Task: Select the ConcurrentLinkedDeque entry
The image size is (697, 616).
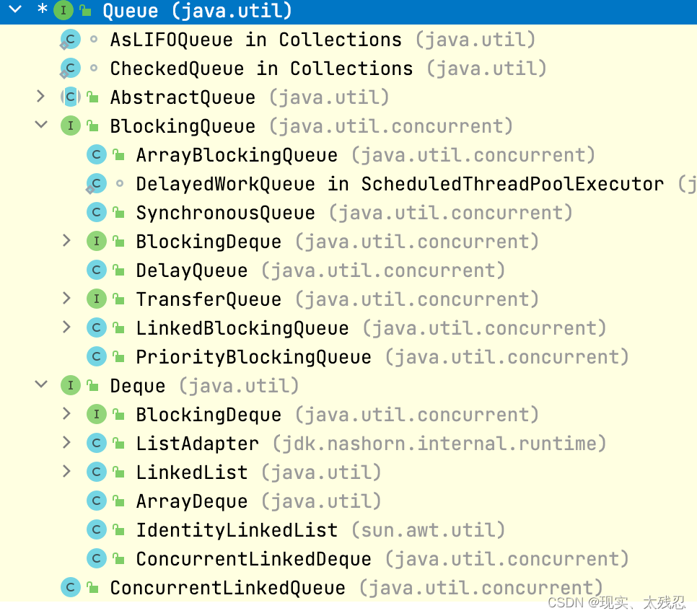Action: pyautogui.click(x=382, y=559)
